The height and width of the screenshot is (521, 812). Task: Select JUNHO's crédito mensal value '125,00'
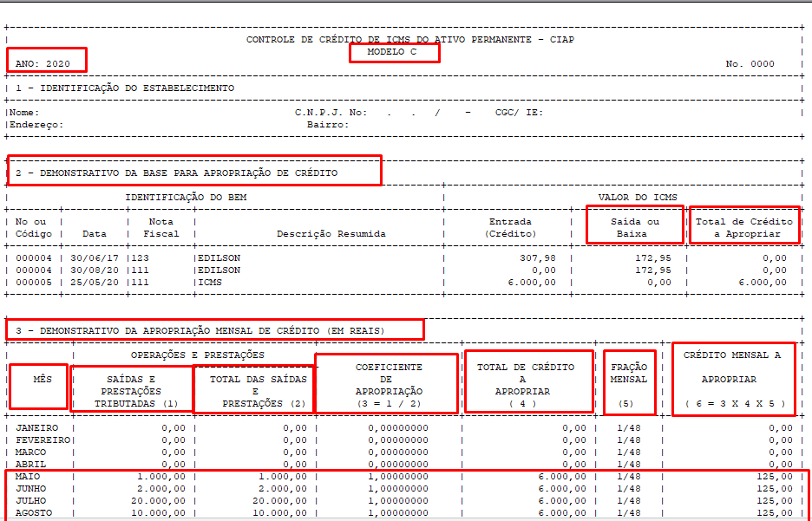(x=774, y=489)
